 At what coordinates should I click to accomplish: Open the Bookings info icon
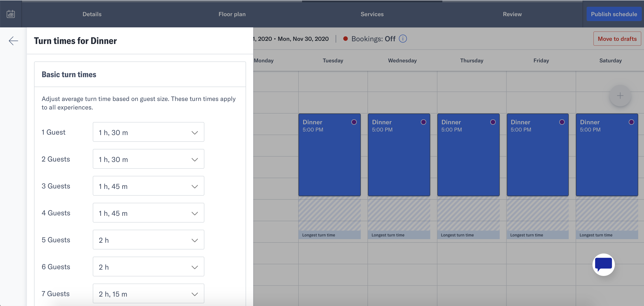pyautogui.click(x=403, y=39)
